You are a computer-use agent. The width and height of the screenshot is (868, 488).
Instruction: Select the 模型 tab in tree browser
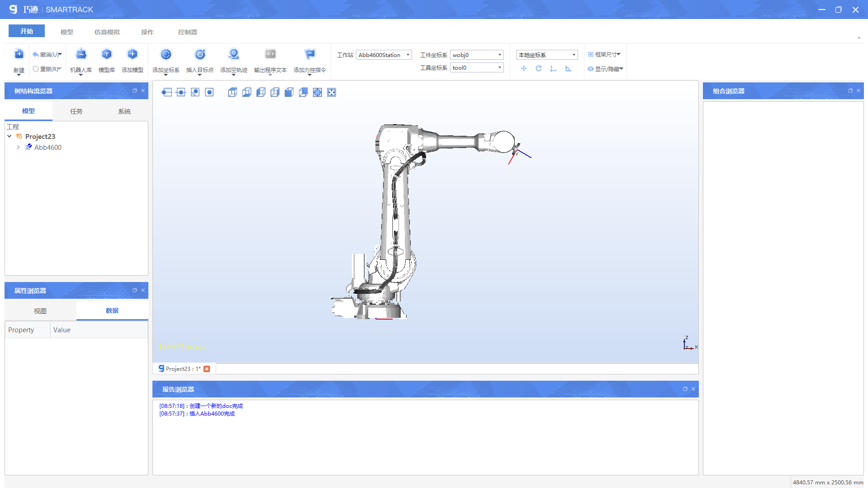pos(28,111)
